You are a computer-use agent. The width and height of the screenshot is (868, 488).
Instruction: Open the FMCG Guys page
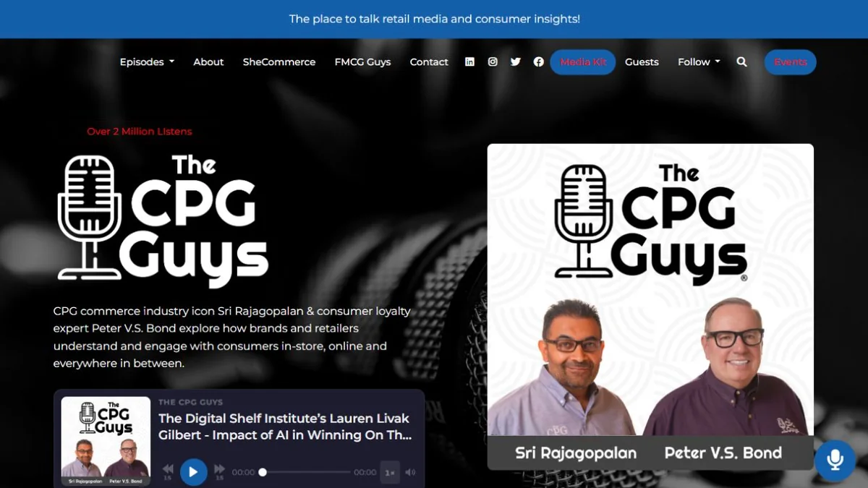point(362,62)
